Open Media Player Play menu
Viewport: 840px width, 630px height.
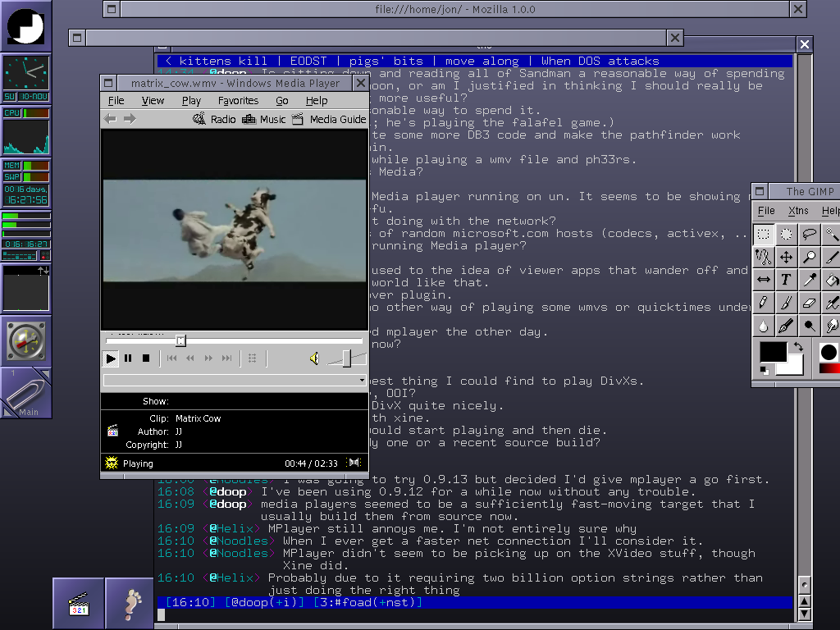191,101
